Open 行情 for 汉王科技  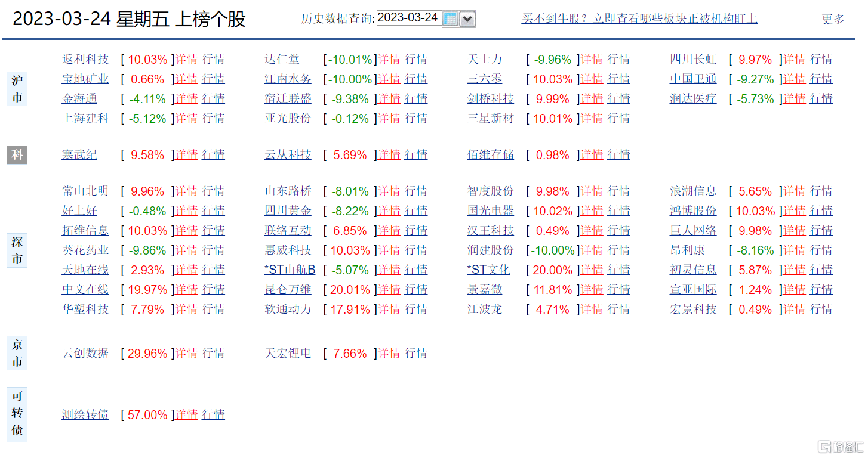pos(618,231)
